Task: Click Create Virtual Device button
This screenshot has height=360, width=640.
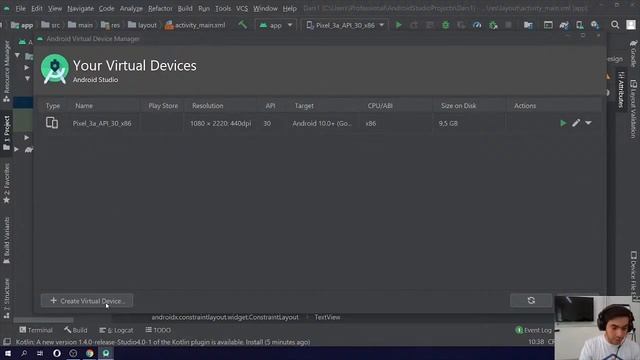Action: (x=87, y=301)
